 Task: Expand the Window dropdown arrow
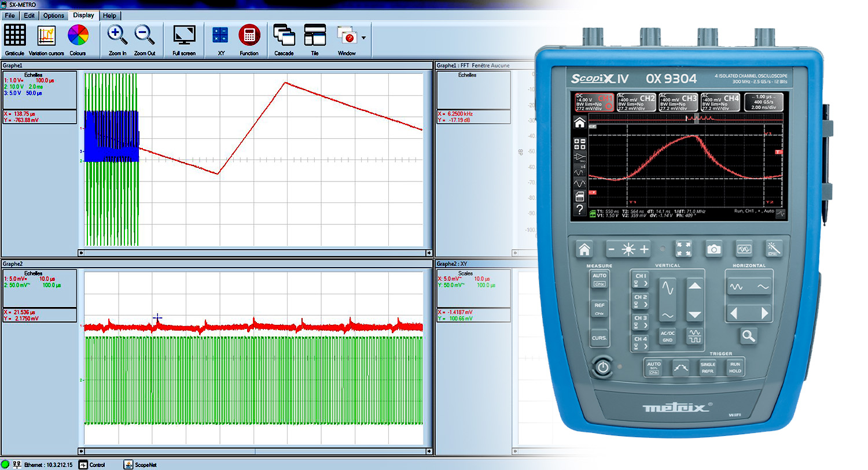363,38
